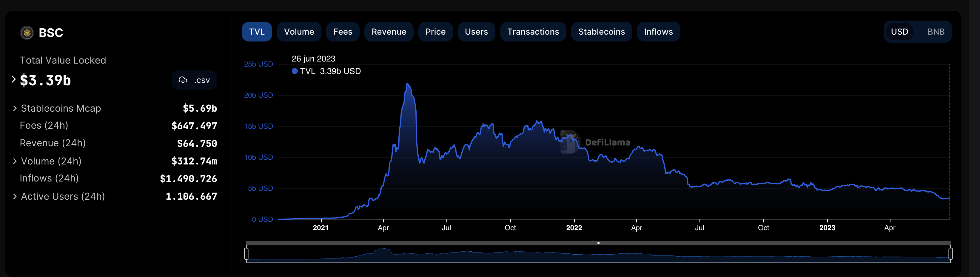Expand the Active Users (24h) row

coord(15,196)
